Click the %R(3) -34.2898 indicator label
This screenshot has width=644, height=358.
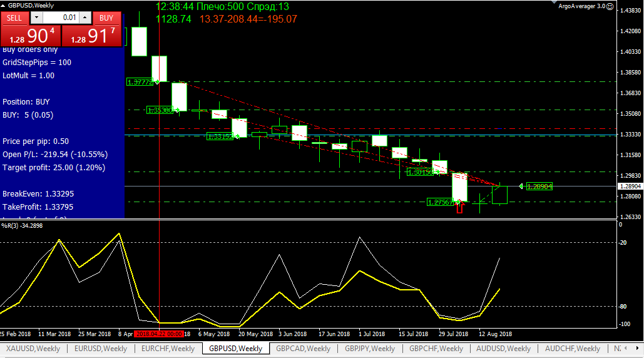pos(22,226)
